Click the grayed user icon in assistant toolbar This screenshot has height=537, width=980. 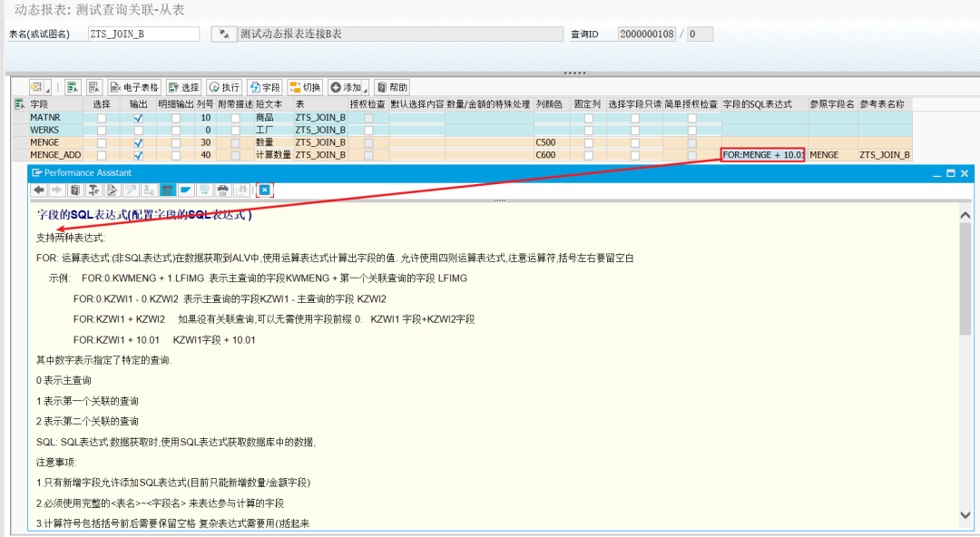tap(149, 190)
